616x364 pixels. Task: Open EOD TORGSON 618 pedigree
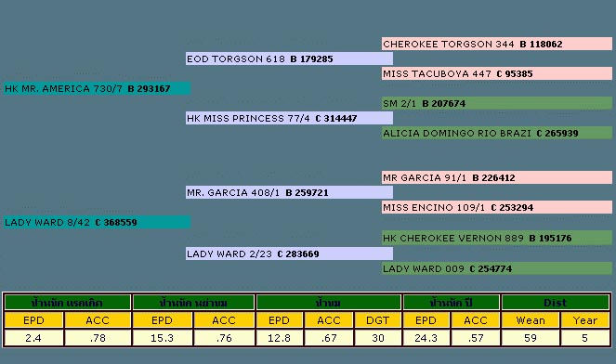(289, 58)
